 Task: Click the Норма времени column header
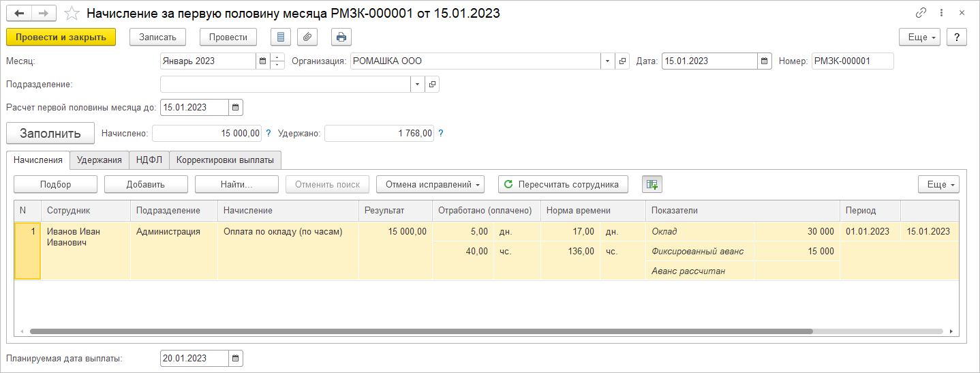point(592,211)
